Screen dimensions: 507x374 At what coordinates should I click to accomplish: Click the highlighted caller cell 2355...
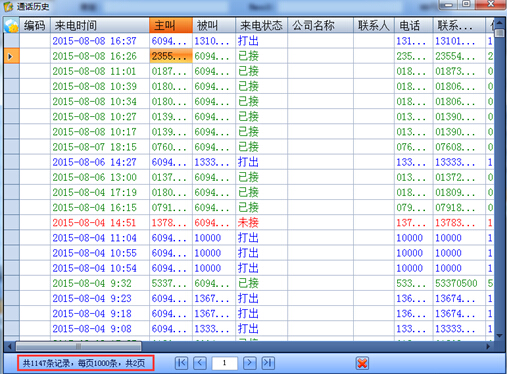pos(171,56)
